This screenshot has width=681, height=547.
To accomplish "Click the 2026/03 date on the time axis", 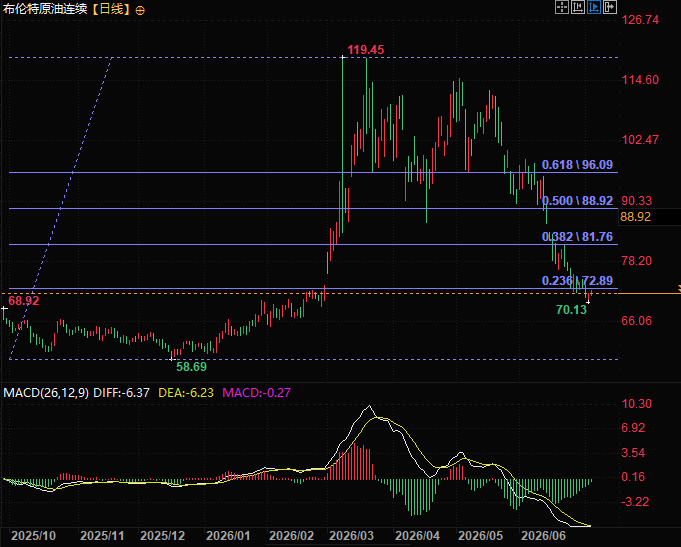I will point(350,536).
